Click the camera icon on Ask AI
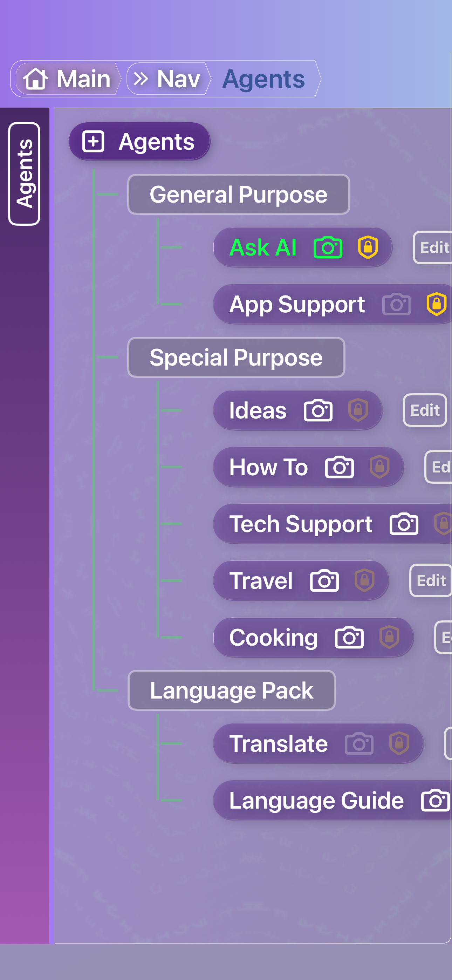This screenshot has width=452, height=980. [x=327, y=247]
